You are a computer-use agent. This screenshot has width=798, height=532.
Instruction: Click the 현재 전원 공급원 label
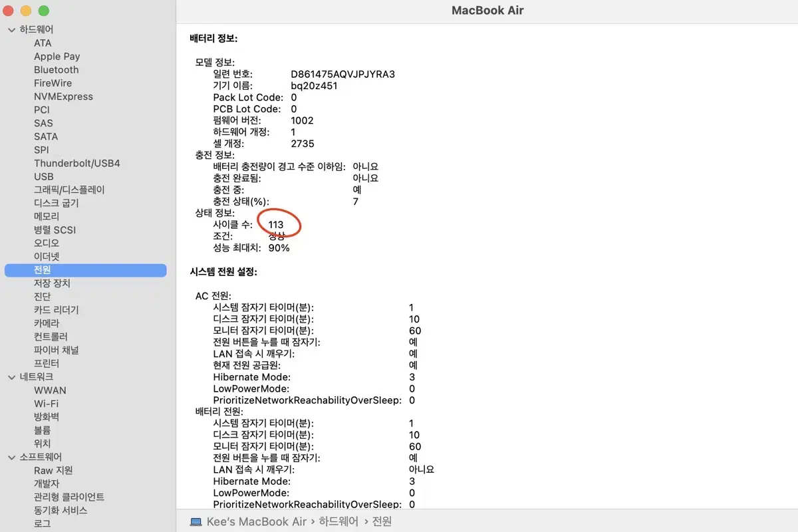tap(247, 365)
